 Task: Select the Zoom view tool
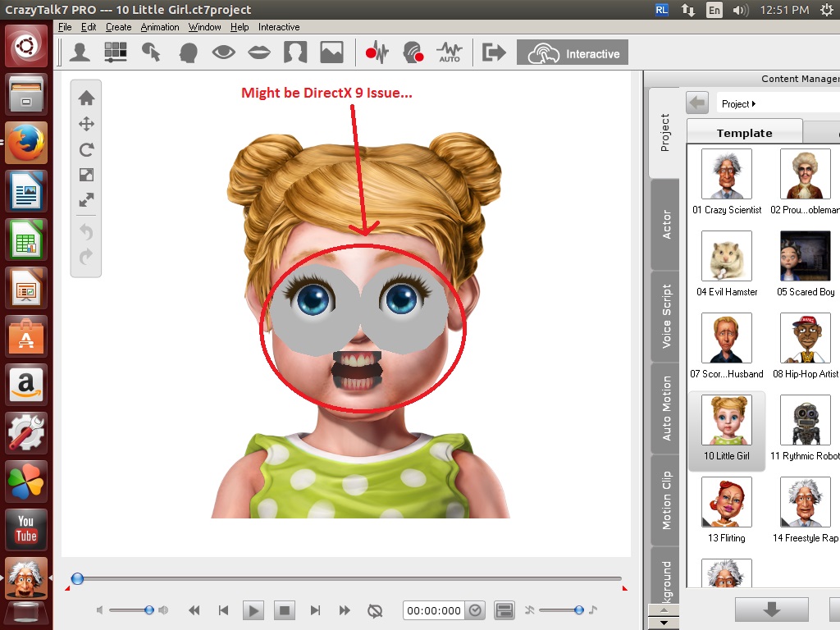(x=86, y=175)
